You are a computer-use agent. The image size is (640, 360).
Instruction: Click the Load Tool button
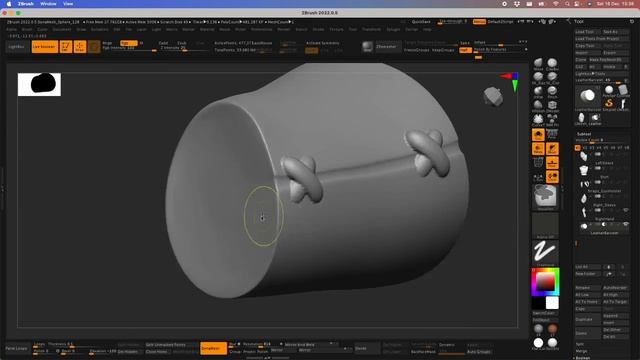click(x=587, y=31)
